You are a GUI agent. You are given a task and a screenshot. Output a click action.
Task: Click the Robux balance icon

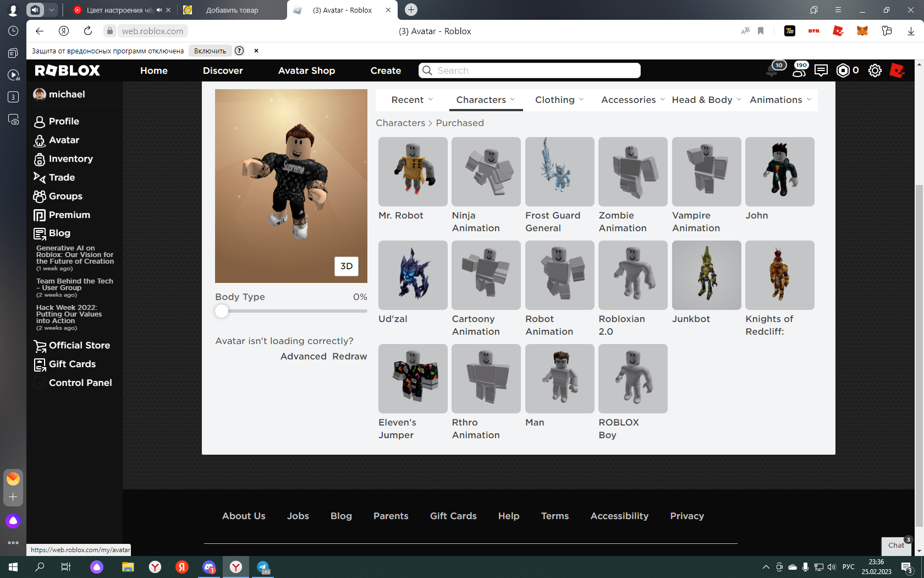pyautogui.click(x=843, y=70)
